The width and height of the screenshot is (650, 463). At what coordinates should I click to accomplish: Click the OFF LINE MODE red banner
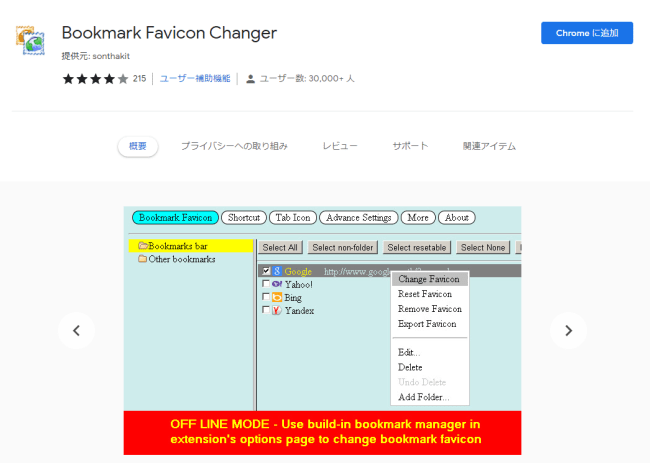click(x=322, y=432)
